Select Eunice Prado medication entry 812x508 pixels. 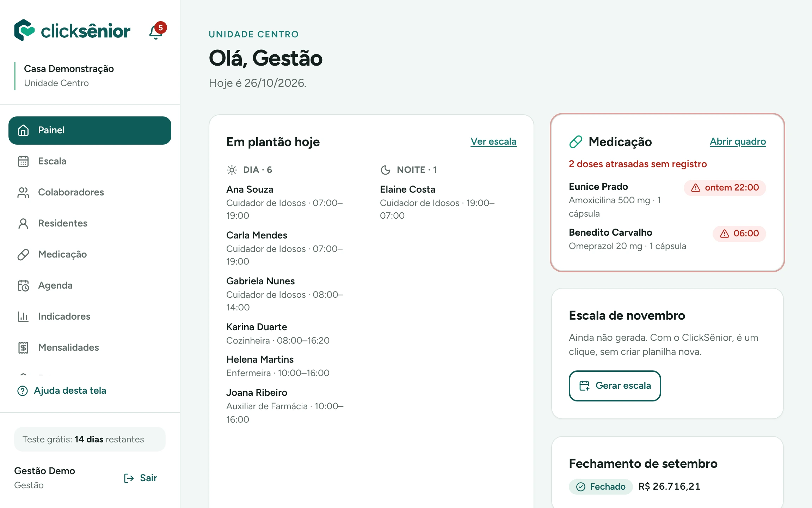[668, 200]
